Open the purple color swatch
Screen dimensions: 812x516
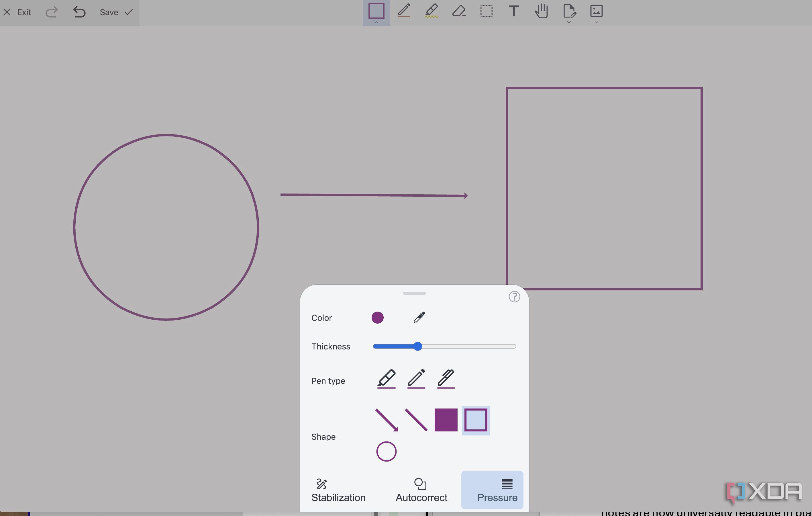click(x=377, y=318)
